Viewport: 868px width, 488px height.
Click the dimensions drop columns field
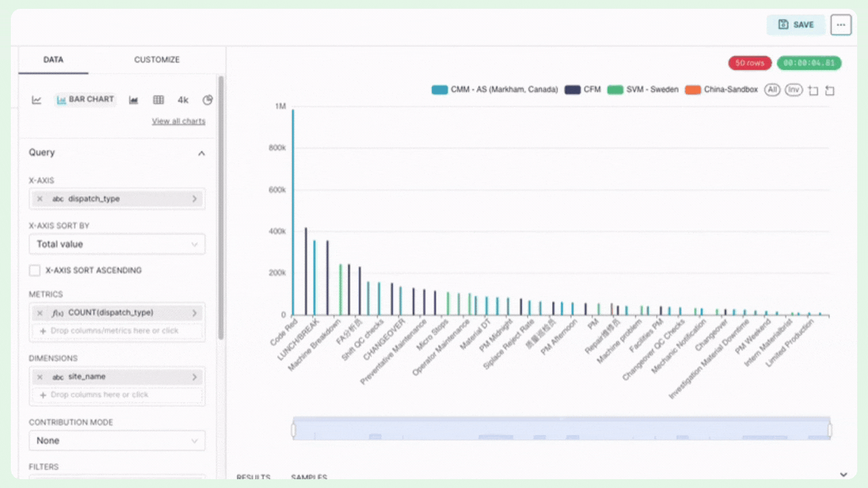pos(117,394)
